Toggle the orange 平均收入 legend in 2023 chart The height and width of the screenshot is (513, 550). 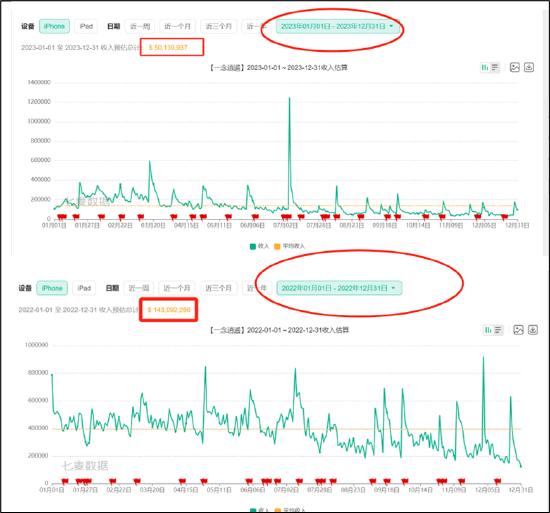tap(289, 246)
